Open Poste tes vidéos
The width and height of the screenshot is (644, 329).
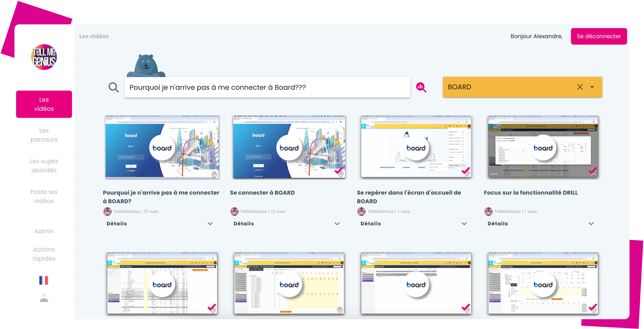[x=44, y=196]
